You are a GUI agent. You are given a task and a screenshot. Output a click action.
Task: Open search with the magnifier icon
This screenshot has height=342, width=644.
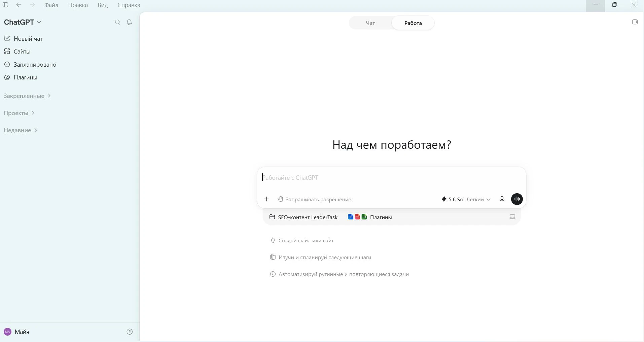coord(117,22)
